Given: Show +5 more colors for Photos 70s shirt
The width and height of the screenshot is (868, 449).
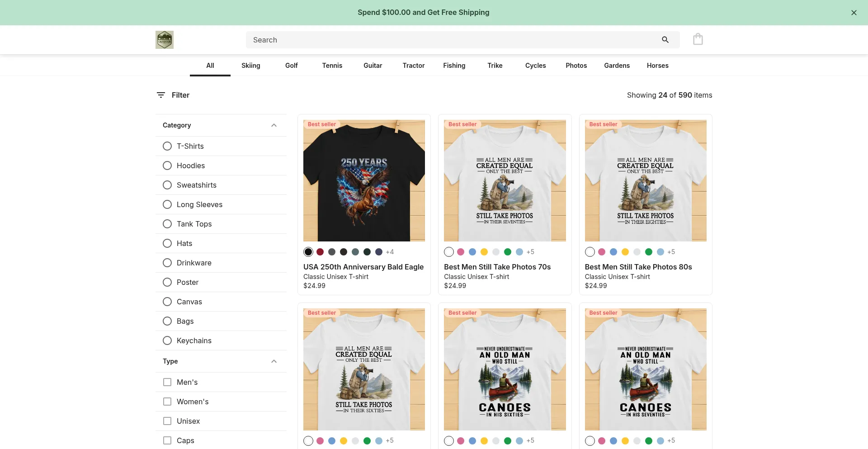Looking at the screenshot, I should click(x=530, y=252).
